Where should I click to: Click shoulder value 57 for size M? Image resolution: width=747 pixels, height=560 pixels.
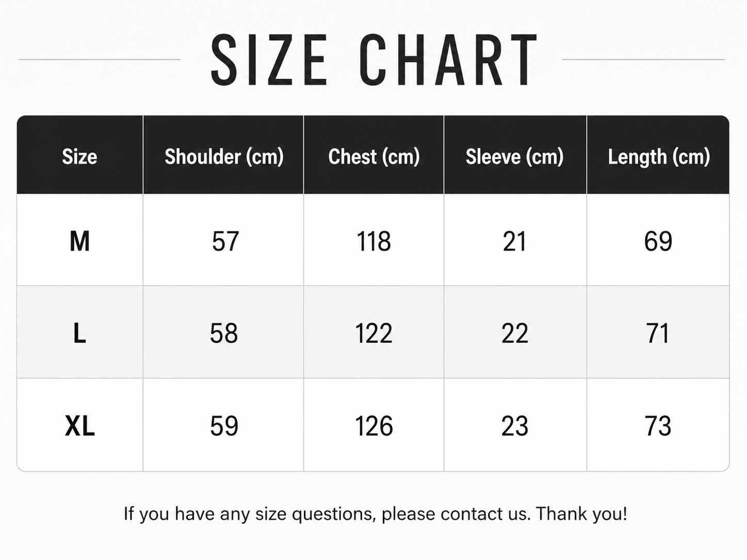[225, 241]
